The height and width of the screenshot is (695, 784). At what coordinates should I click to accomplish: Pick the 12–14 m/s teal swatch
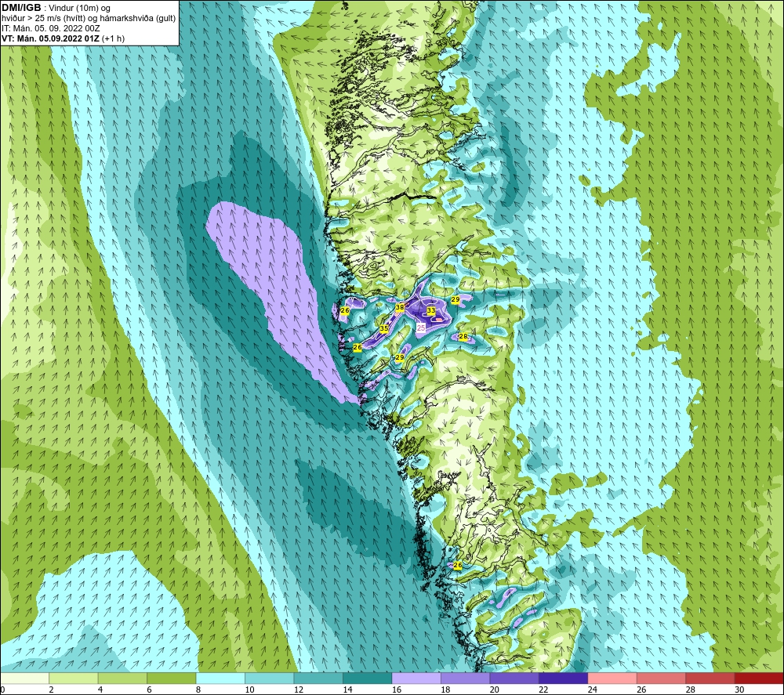(x=318, y=678)
